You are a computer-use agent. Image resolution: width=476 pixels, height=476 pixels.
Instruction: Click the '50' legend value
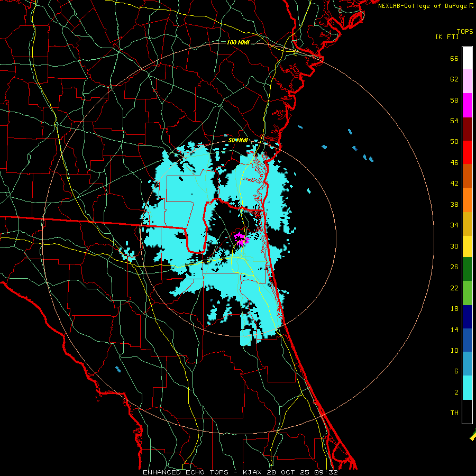454,142
